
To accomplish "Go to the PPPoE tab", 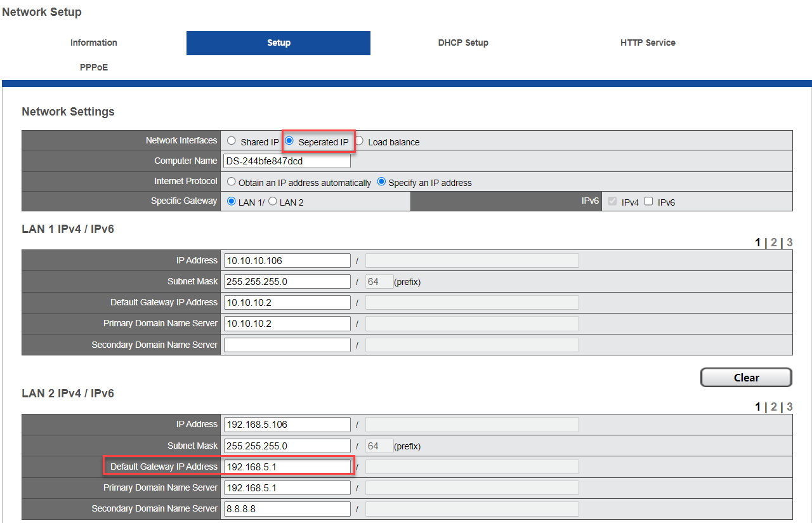I will tap(93, 67).
